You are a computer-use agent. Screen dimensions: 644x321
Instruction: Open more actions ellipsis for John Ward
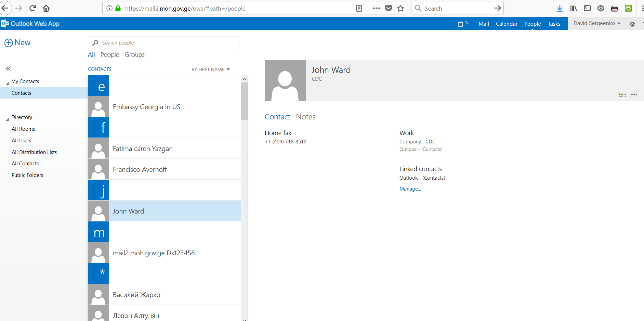pos(634,95)
